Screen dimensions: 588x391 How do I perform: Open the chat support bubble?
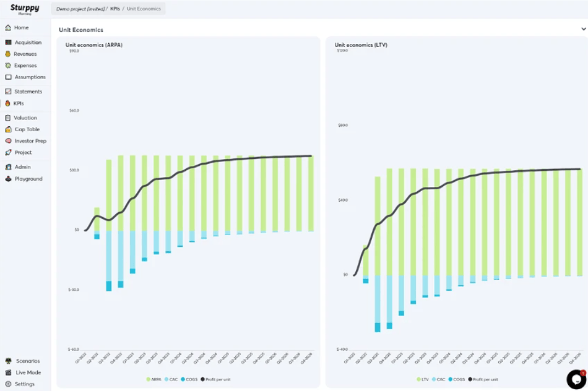pyautogui.click(x=576, y=379)
